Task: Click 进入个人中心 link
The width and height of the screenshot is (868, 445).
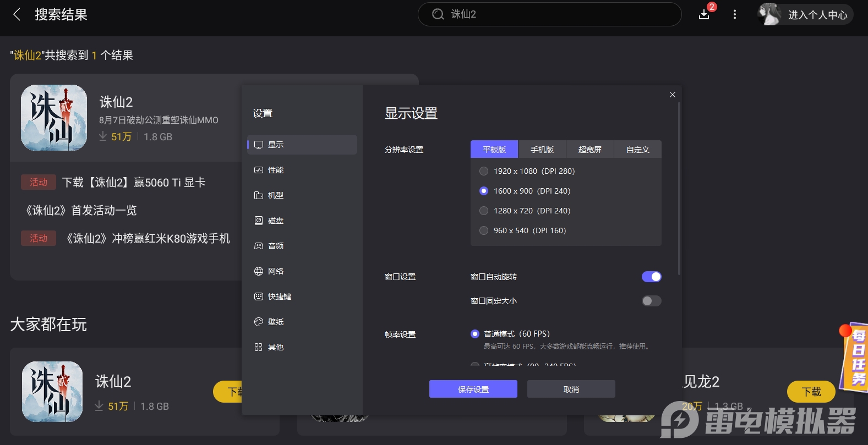Action: (817, 15)
